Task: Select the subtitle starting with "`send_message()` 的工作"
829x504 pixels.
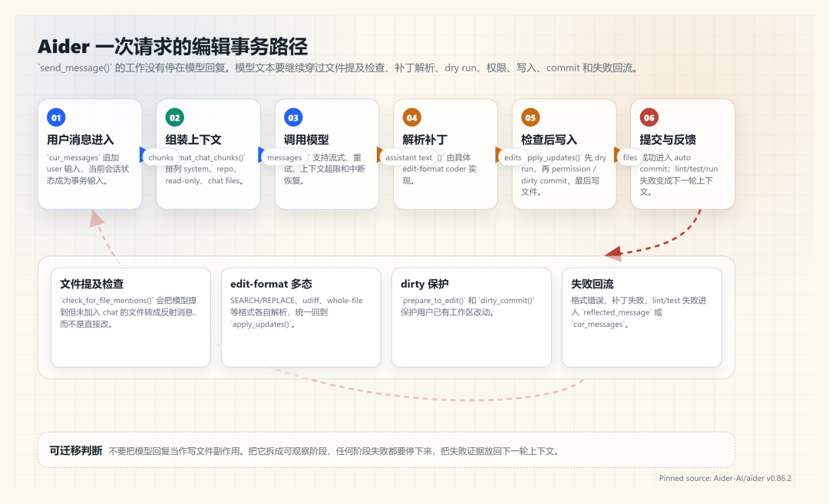Action: pyautogui.click(x=339, y=68)
